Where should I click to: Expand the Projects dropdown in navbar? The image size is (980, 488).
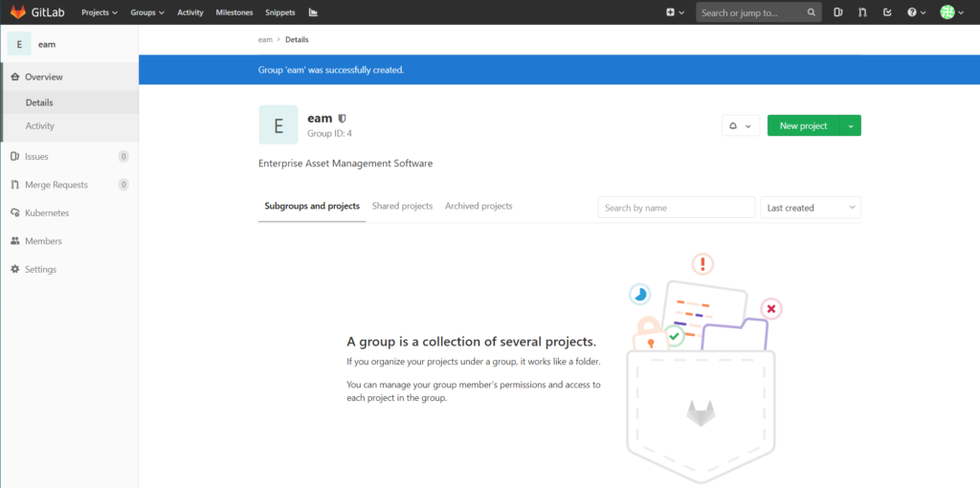(100, 12)
